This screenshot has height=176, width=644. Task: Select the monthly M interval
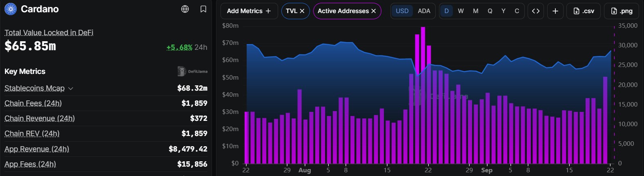[x=476, y=11]
